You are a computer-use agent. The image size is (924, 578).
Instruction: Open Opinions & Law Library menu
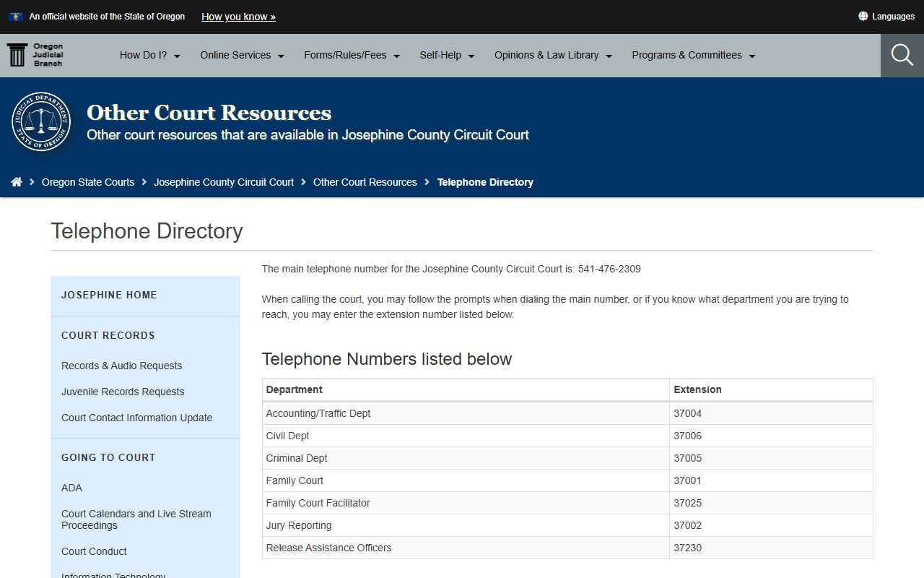(554, 55)
